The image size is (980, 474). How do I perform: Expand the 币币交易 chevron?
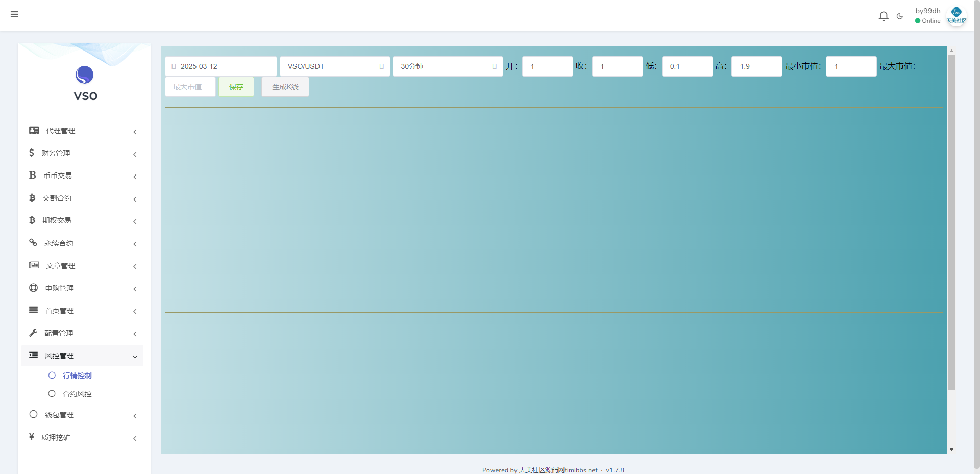tap(135, 177)
